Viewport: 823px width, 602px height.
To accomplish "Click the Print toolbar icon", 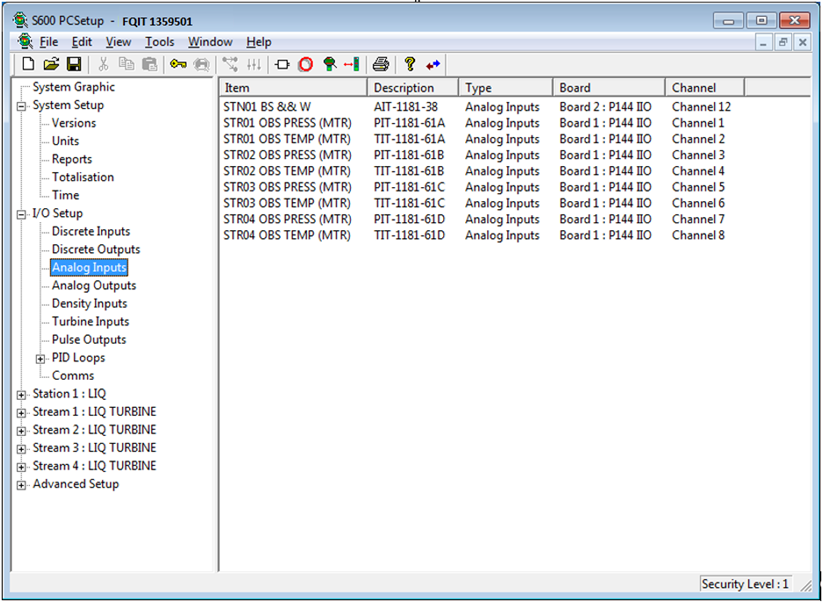I will pyautogui.click(x=381, y=65).
